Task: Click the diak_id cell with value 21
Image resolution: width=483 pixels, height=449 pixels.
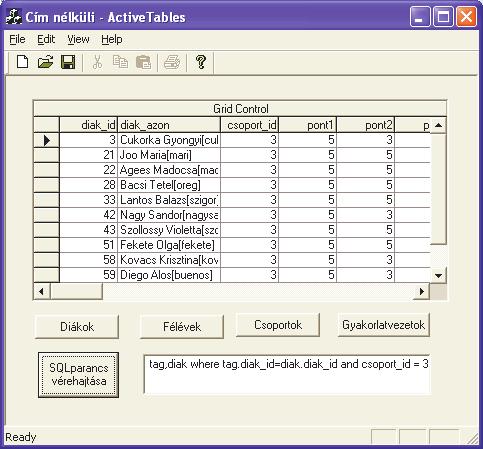Action: (88, 155)
